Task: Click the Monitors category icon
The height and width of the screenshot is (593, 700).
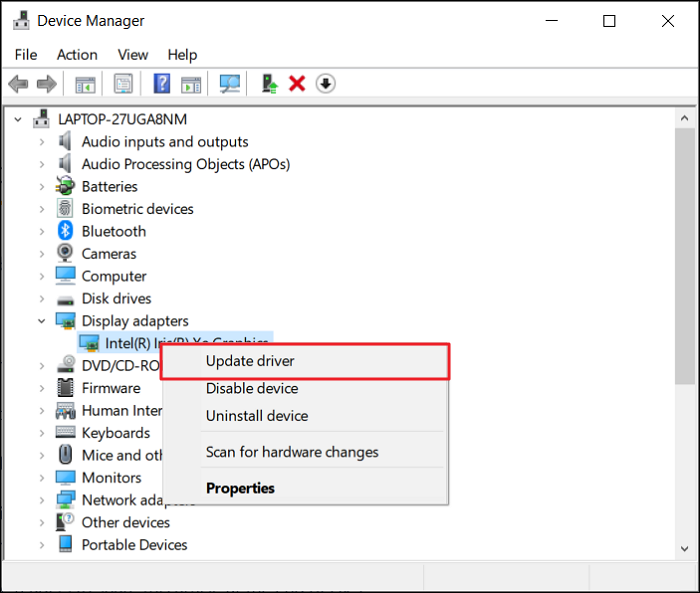Action: pos(65,477)
